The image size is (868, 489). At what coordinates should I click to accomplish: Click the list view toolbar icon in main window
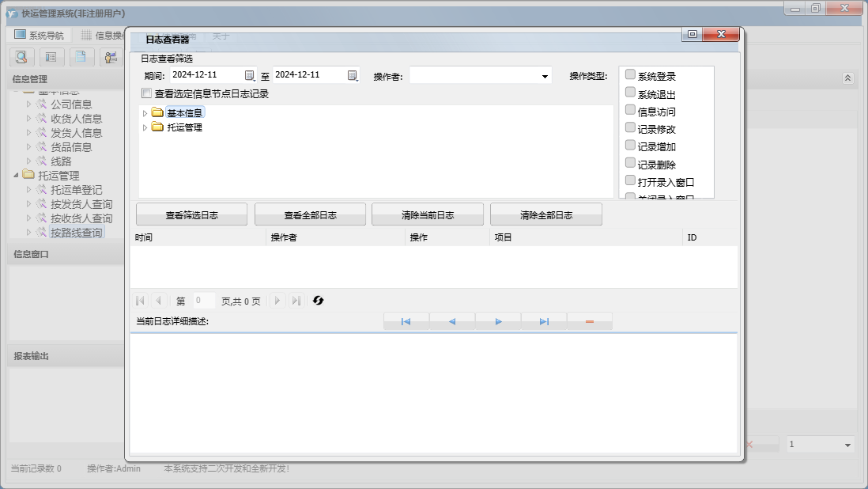tap(51, 56)
